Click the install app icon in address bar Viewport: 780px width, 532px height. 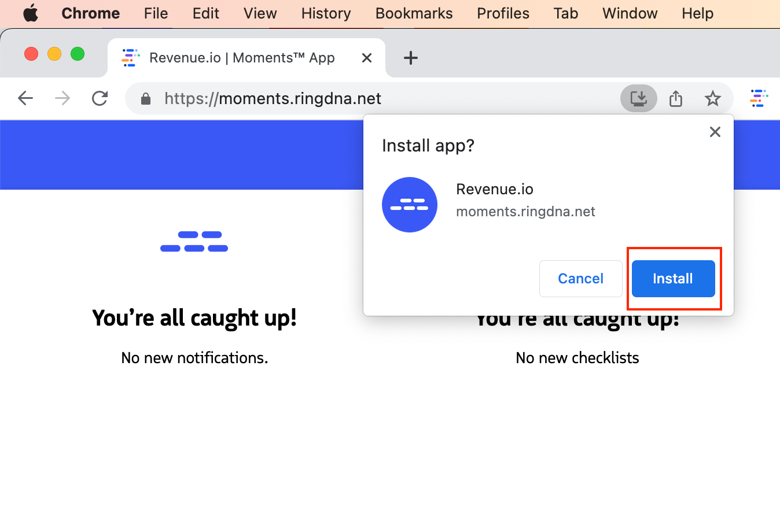(x=639, y=98)
